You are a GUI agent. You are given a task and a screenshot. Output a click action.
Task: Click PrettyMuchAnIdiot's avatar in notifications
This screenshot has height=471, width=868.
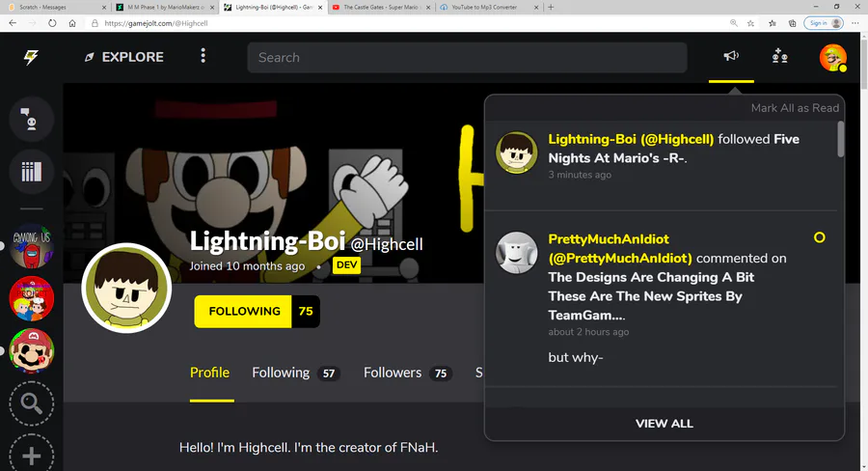point(517,253)
